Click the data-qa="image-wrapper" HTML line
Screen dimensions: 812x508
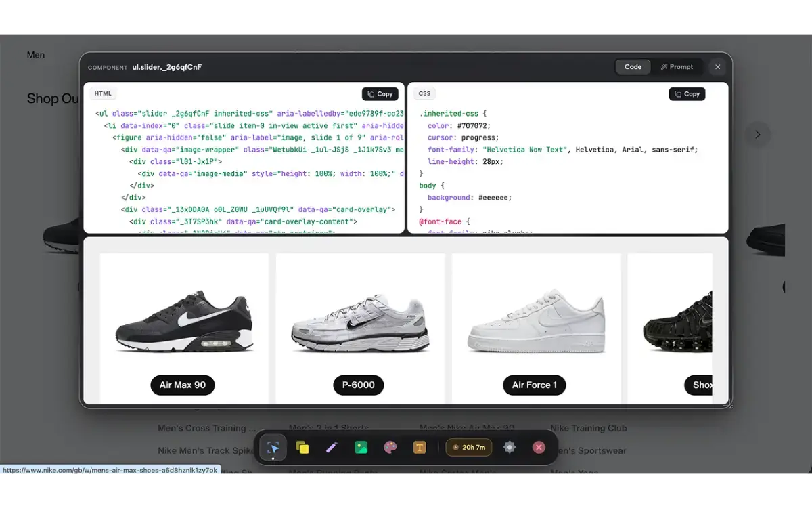(262, 150)
